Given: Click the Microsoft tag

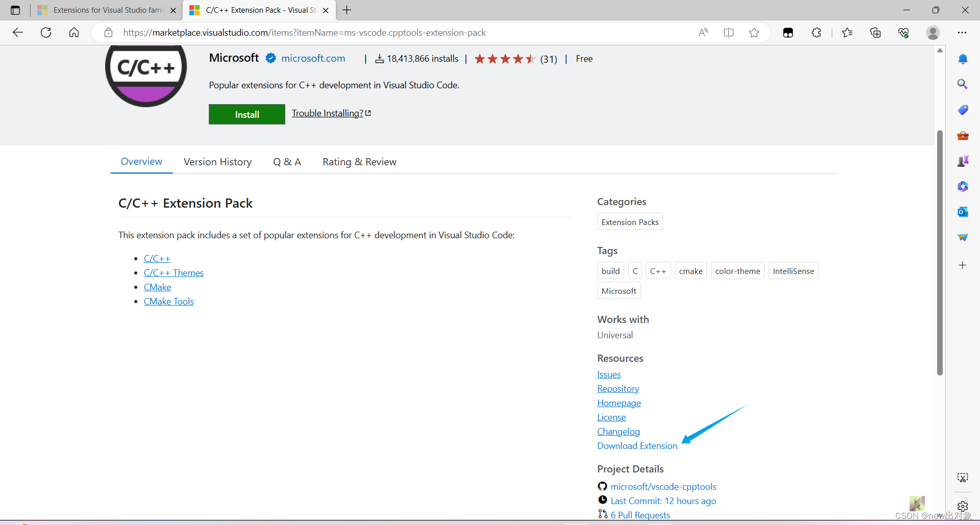Looking at the screenshot, I should coord(619,291).
